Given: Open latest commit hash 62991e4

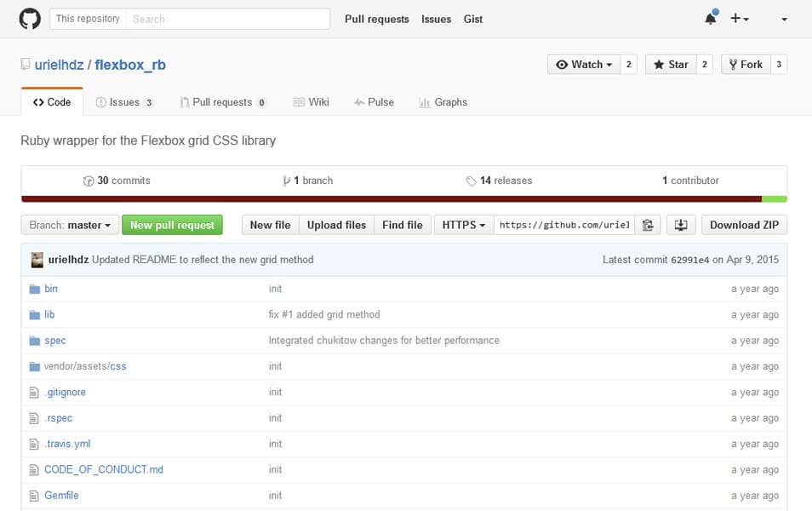Looking at the screenshot, I should pos(689,260).
